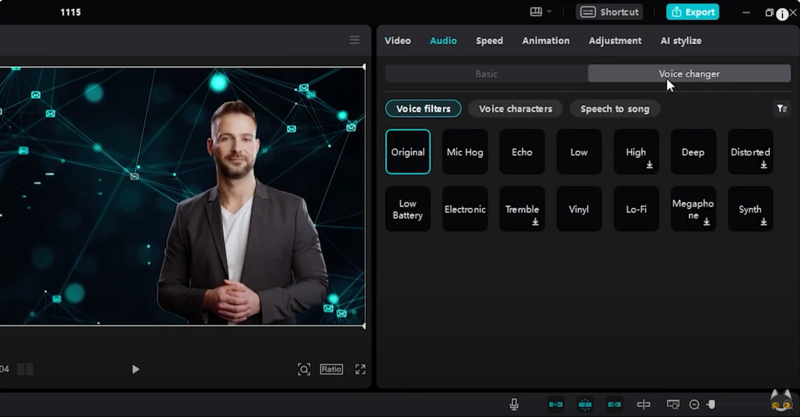Open the voice filter sort icon
Image resolution: width=800 pixels, height=417 pixels.
(781, 108)
